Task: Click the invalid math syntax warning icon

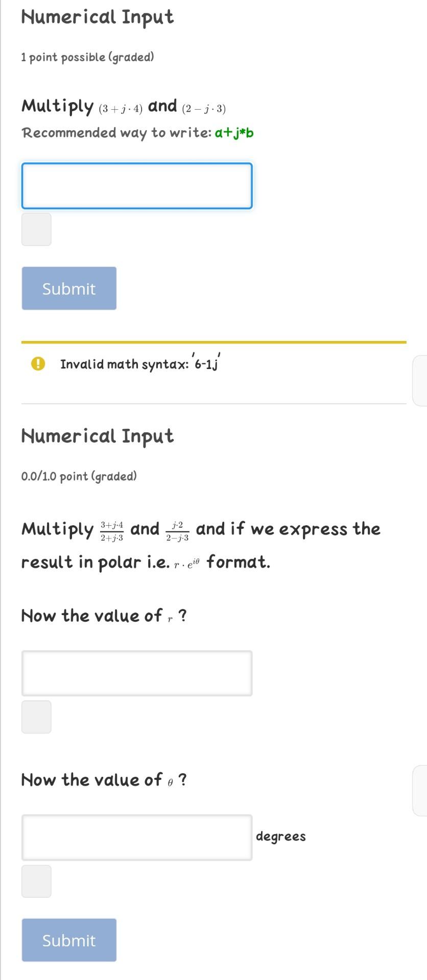Action: pos(37,364)
